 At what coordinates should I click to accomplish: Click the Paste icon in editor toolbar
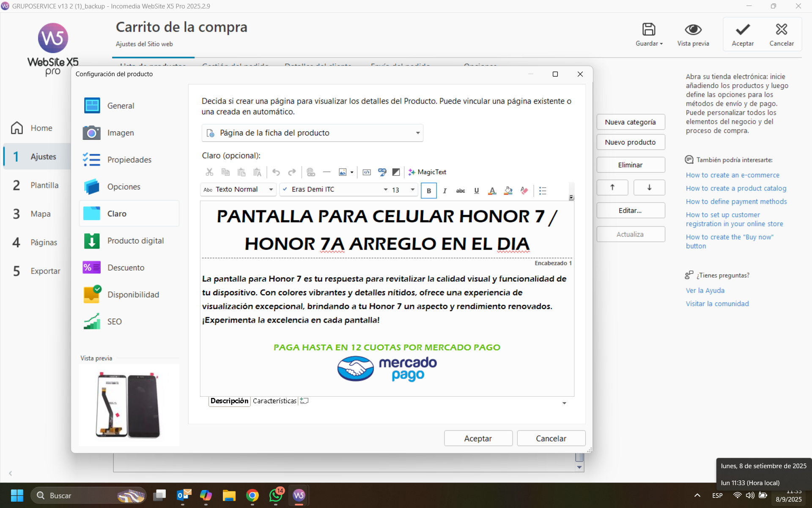click(x=241, y=172)
